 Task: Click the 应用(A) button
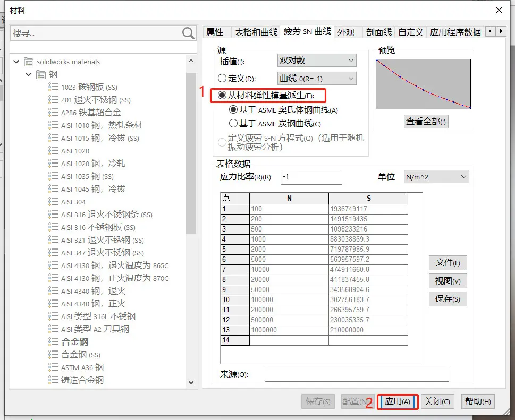coord(398,401)
